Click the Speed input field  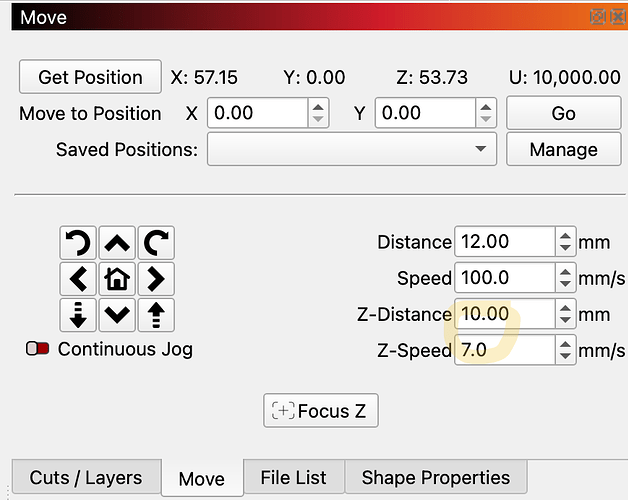[x=504, y=278]
